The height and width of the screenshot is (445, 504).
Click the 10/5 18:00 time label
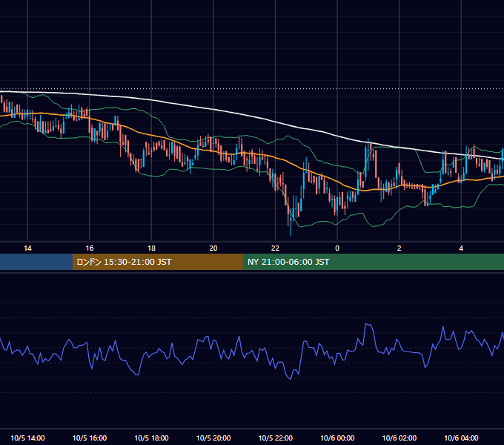151,438
